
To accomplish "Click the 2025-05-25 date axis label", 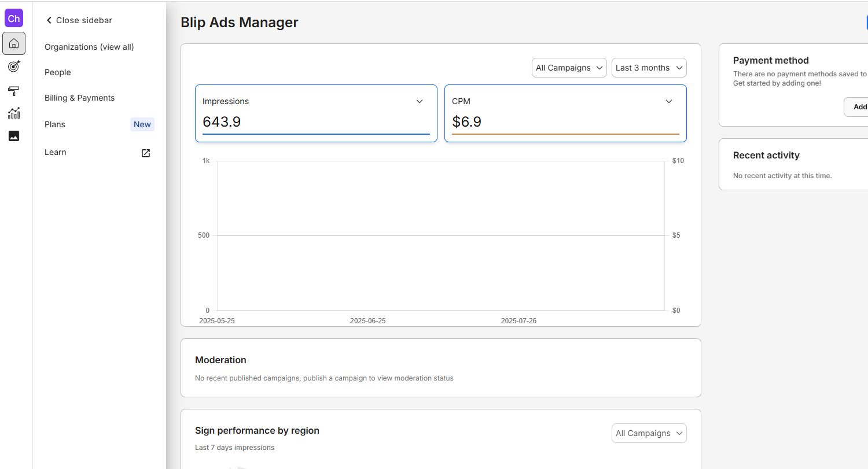I will [217, 321].
